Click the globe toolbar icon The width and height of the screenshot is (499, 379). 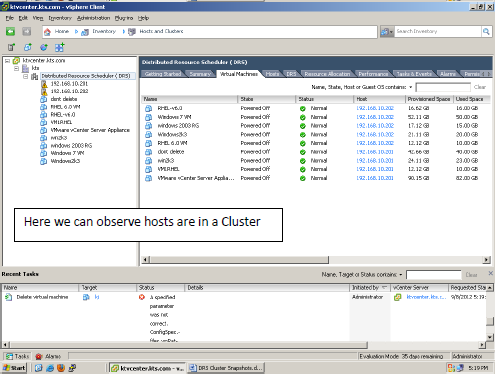click(x=44, y=48)
